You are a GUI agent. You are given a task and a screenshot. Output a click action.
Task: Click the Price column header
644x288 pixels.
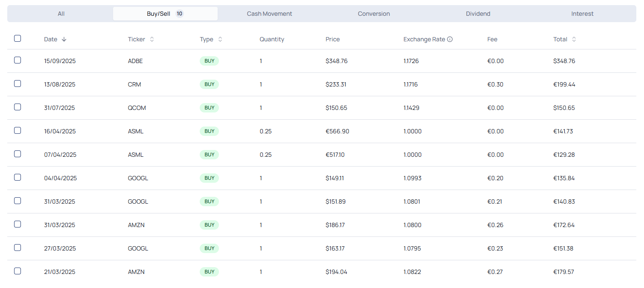pos(332,39)
